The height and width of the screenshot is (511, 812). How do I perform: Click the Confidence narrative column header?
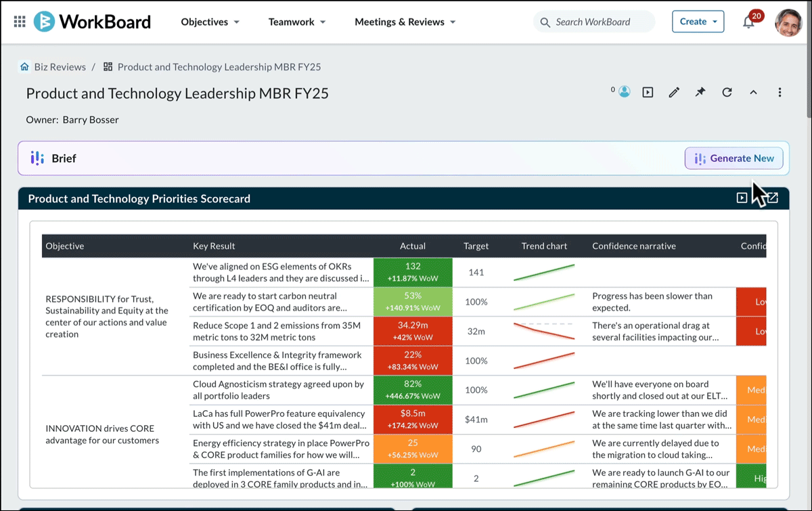click(634, 246)
